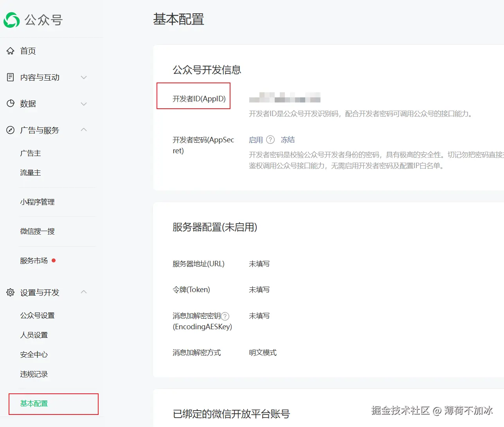Click the blurred AppID value
This screenshot has height=427, width=504.
point(284,97)
